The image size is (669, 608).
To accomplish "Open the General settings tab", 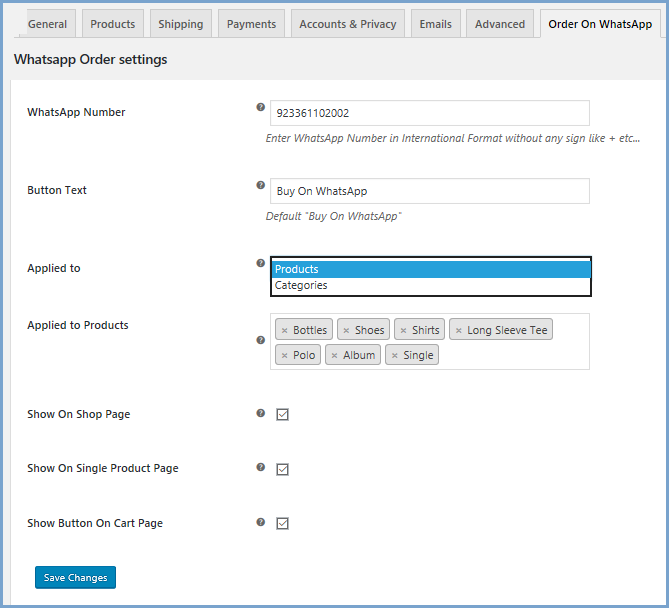I will pos(47,24).
